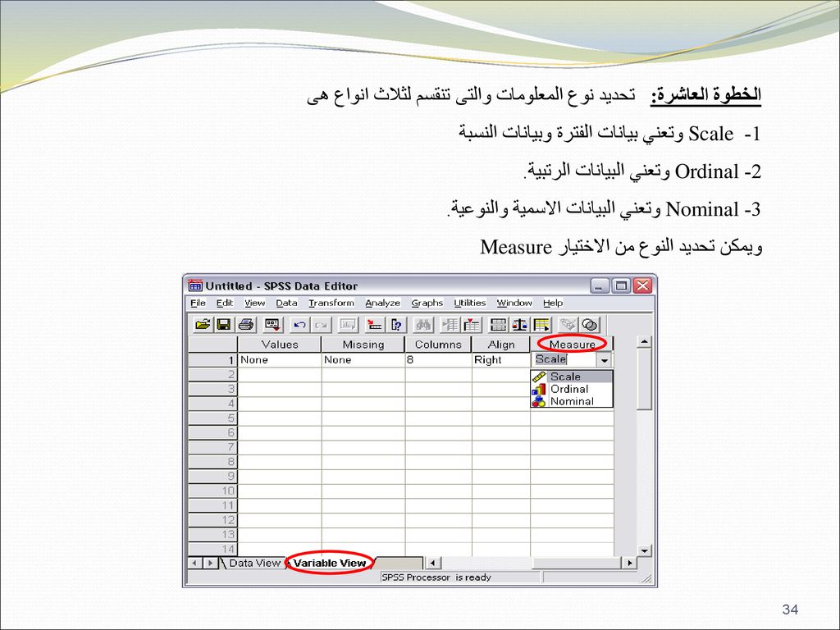
Task: Click SPSS Processor is ready status text
Action: coord(436,577)
